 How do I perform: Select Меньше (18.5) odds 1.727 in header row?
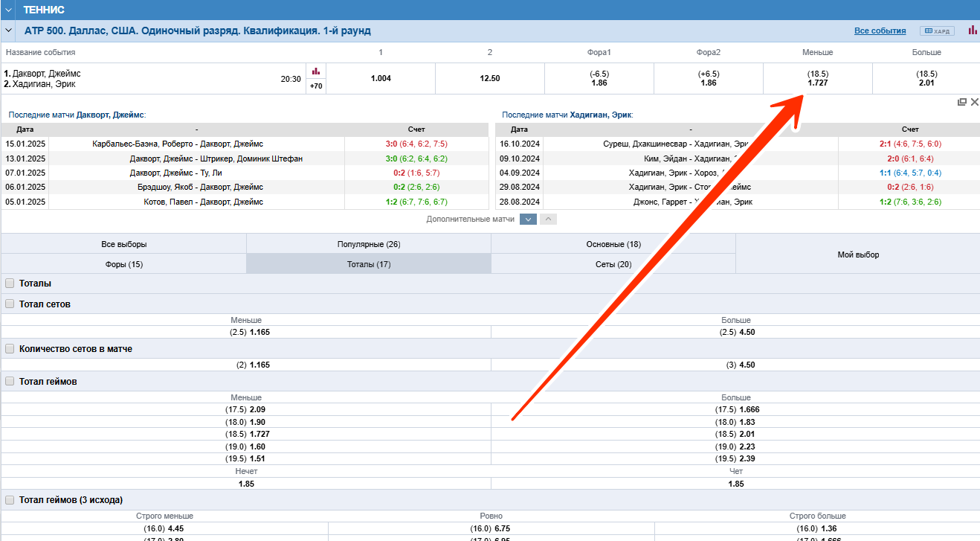point(818,78)
